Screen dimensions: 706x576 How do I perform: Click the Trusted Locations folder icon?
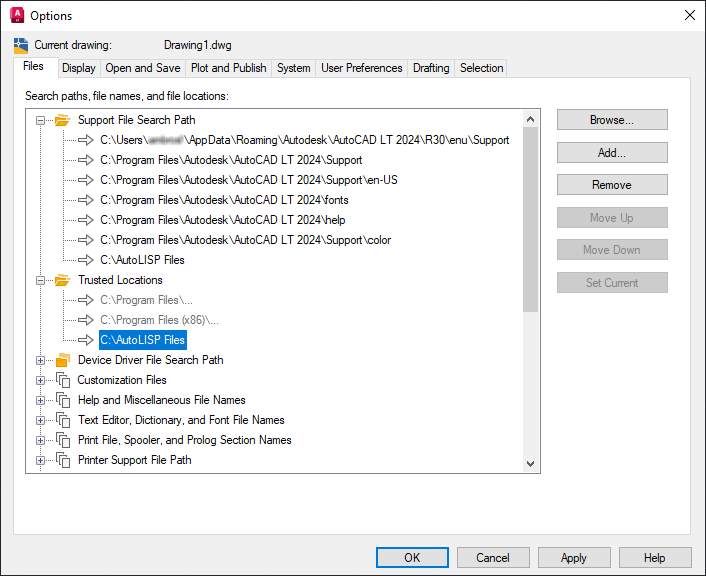click(x=63, y=280)
